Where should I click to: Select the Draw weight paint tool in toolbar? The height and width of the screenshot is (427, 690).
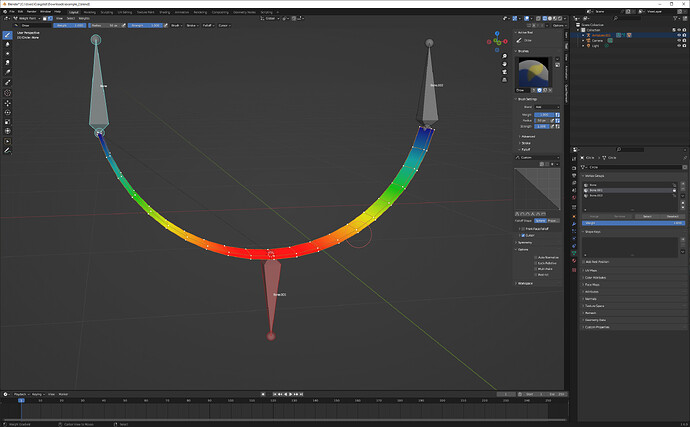pos(7,35)
